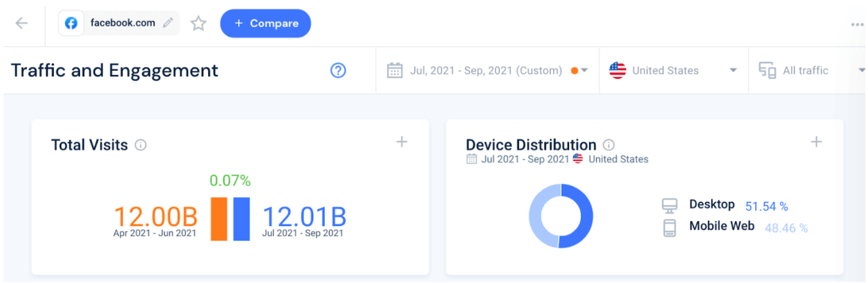The height and width of the screenshot is (283, 868).
Task: Open the Jul, 2021 - Sep, 2021 date dropdown
Action: tap(488, 71)
